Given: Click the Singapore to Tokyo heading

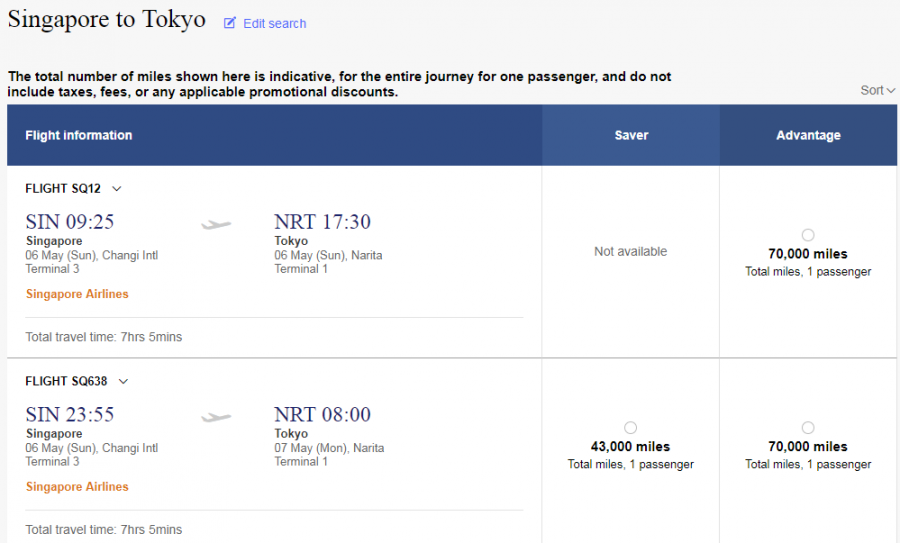Looking at the screenshot, I should coord(107,20).
